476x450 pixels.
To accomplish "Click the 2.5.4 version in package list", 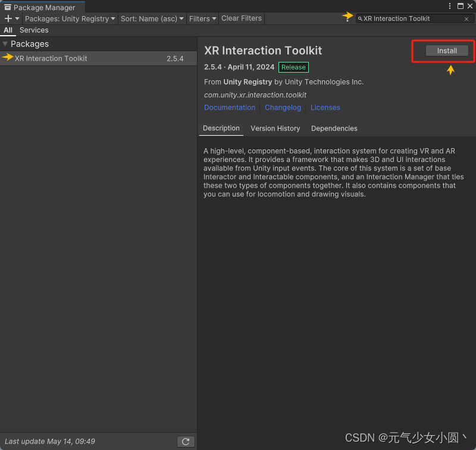I will (175, 58).
